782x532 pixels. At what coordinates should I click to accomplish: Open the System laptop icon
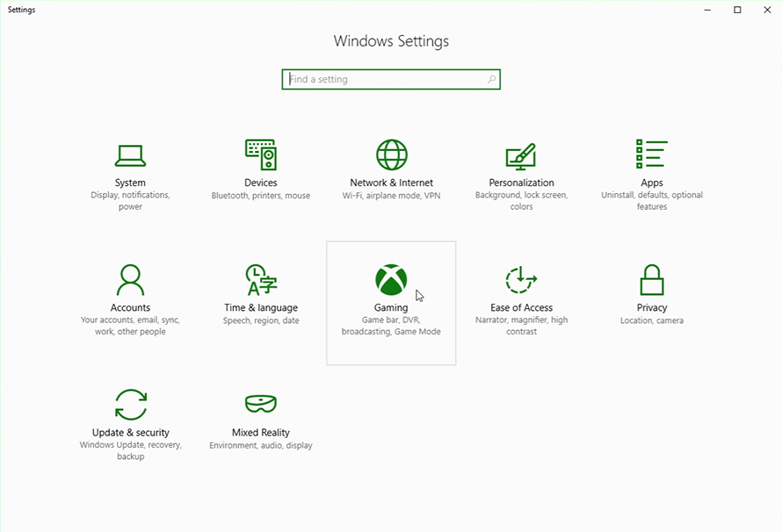tap(130, 155)
